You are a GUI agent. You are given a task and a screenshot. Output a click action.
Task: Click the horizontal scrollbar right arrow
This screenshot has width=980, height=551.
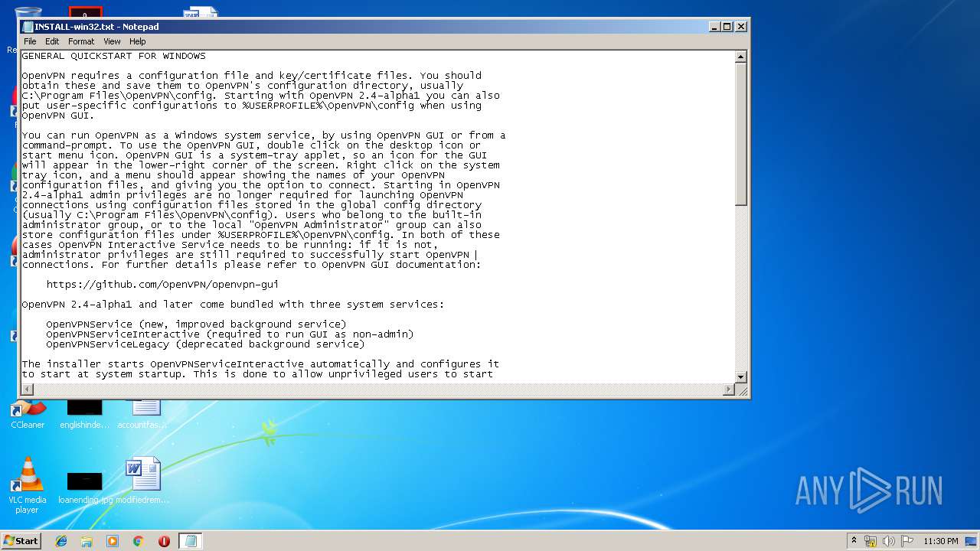pos(729,390)
